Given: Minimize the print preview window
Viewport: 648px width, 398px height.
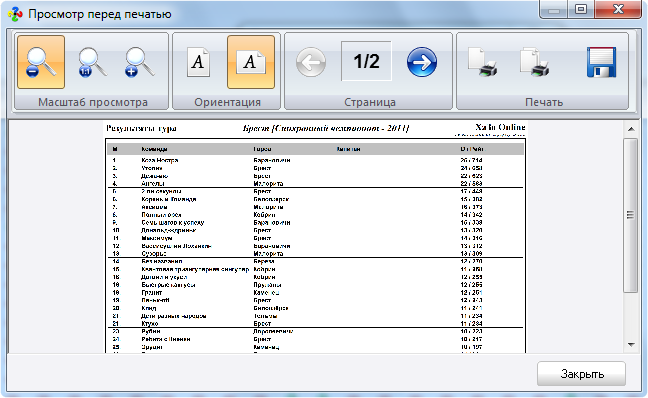Looking at the screenshot, I should click(554, 10).
